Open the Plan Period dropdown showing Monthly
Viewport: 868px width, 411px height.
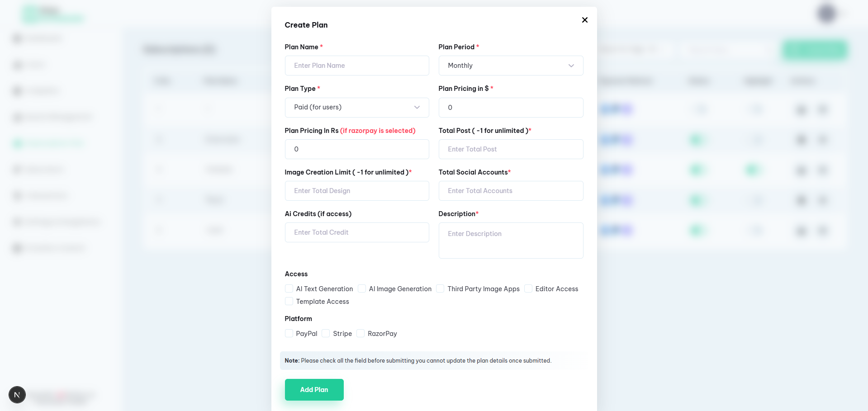(x=510, y=66)
